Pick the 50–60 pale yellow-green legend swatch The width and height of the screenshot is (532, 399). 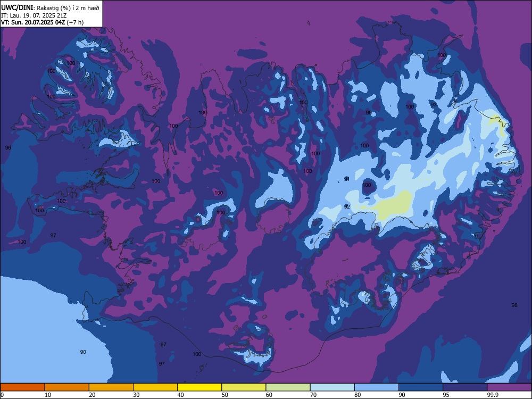coord(244,387)
